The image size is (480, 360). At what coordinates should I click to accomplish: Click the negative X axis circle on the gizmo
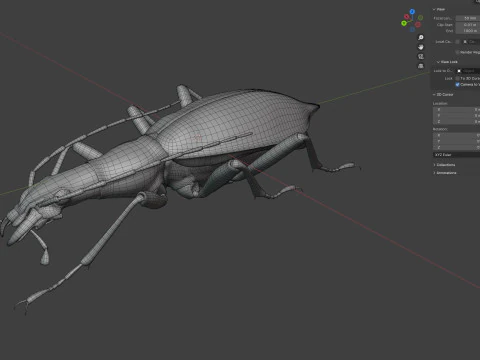pos(418,25)
